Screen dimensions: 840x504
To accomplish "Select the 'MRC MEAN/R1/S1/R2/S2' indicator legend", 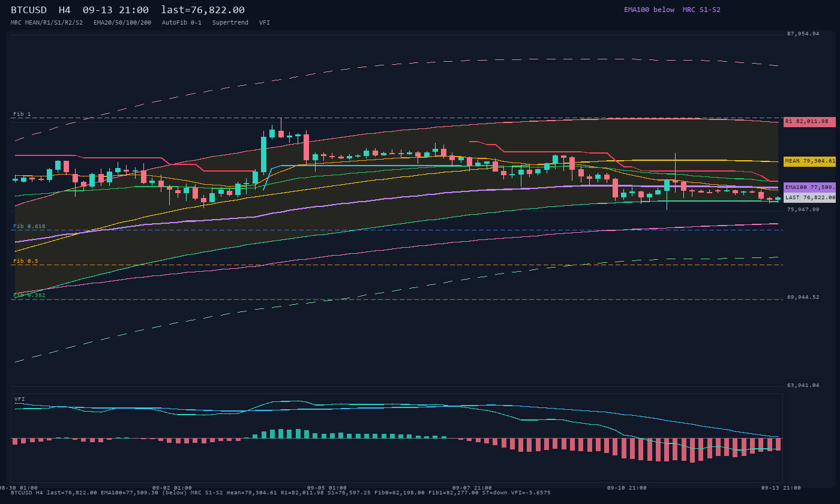I will tap(47, 23).
